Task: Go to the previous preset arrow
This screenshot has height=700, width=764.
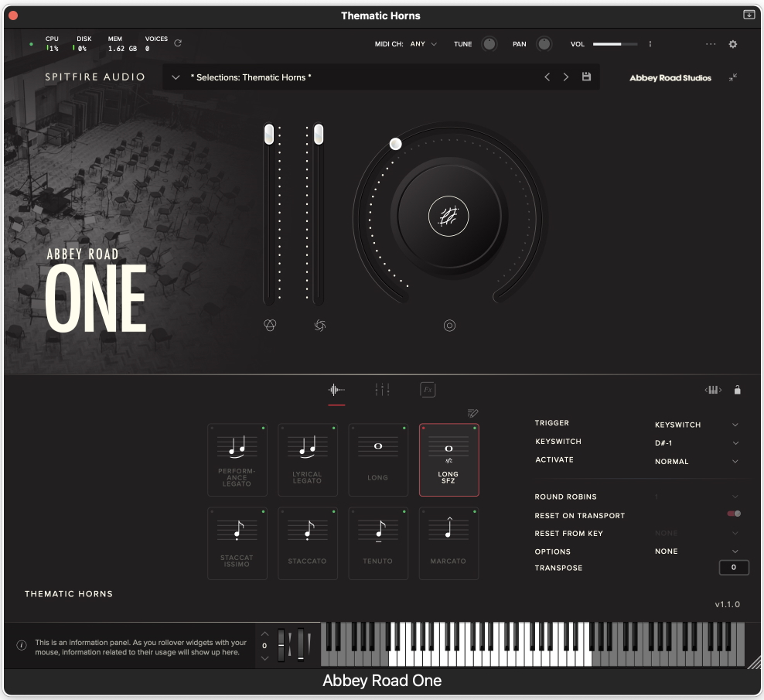Action: click(x=547, y=77)
